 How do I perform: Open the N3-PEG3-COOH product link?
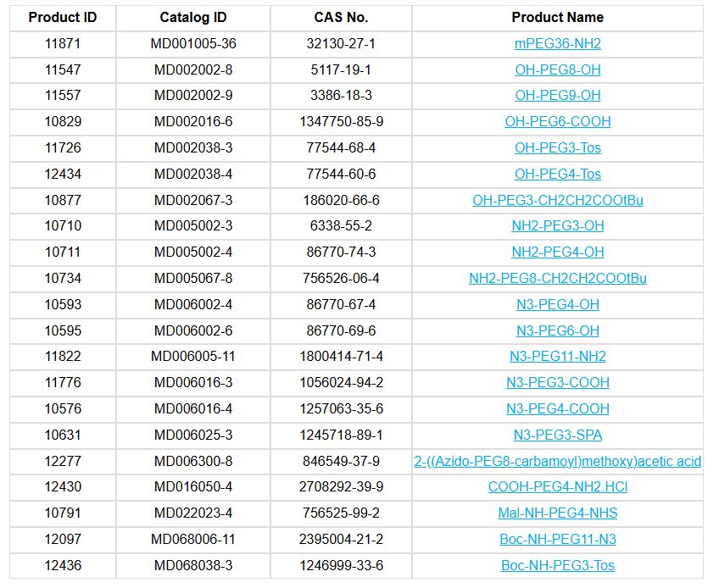pos(558,382)
